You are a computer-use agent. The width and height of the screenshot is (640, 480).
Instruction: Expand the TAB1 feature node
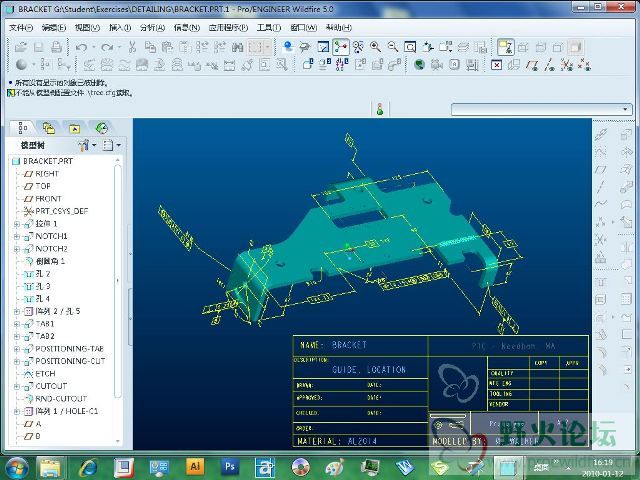click(17, 324)
